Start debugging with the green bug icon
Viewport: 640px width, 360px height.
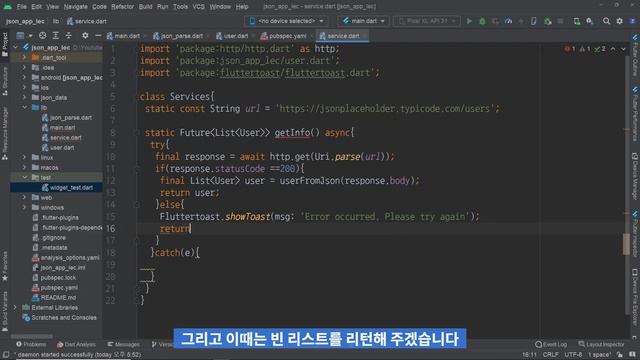482,21
